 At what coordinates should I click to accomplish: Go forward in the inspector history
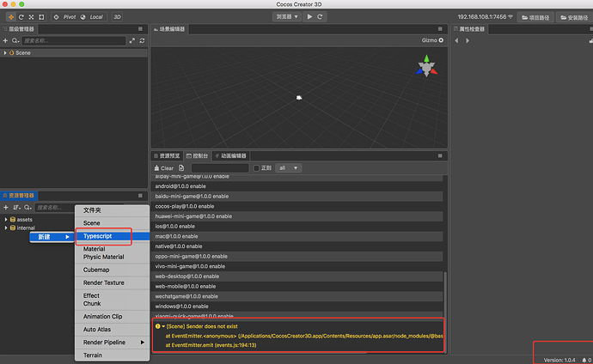(x=468, y=40)
